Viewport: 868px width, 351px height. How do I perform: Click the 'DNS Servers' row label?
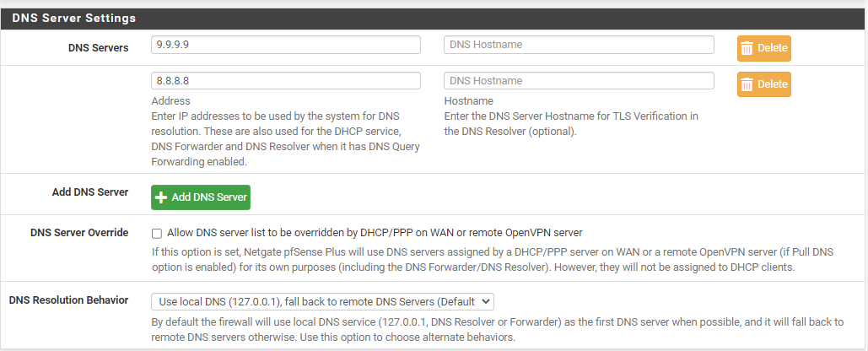point(99,48)
